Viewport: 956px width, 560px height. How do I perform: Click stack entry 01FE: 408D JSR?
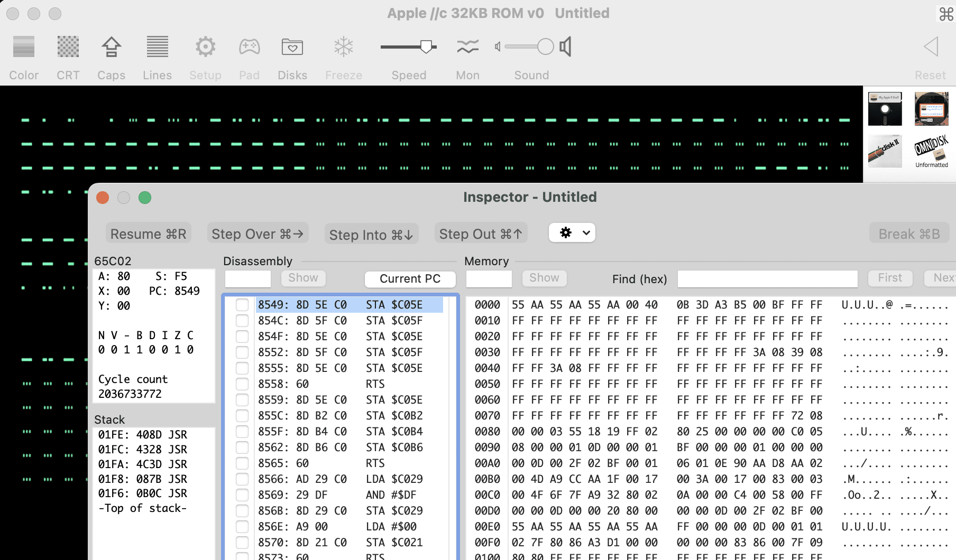pos(143,435)
